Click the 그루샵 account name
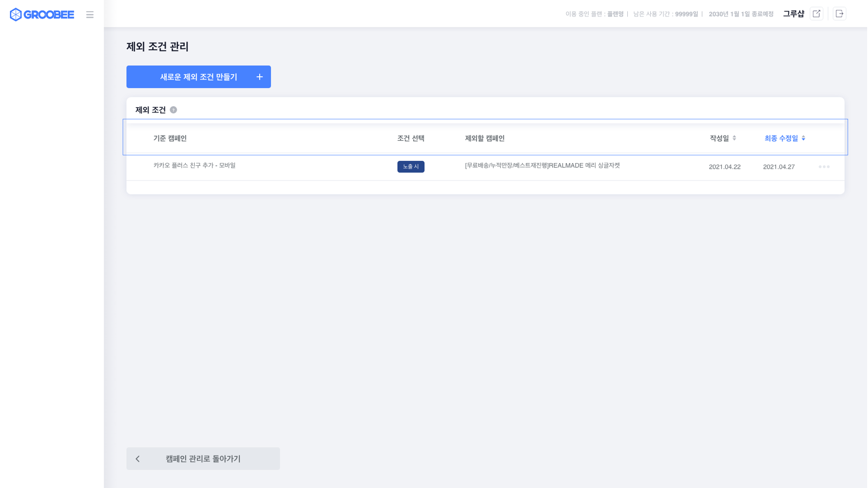Image resolution: width=868 pixels, height=488 pixels. pyautogui.click(x=793, y=14)
